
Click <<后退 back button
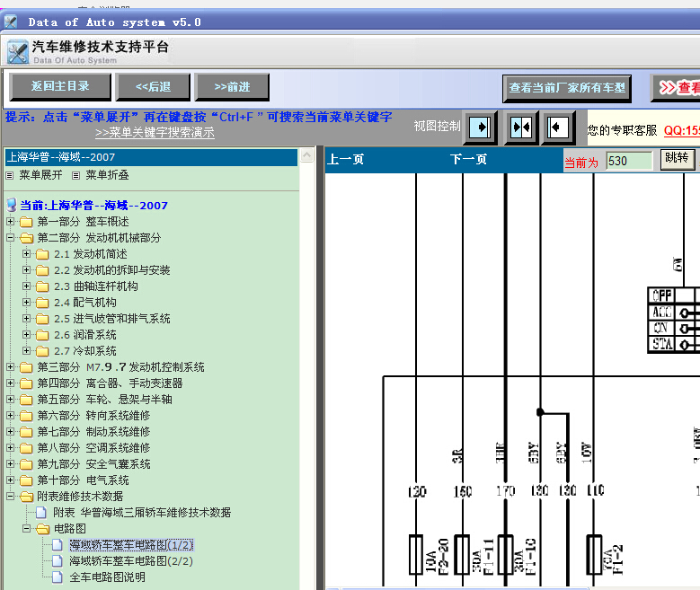153,86
